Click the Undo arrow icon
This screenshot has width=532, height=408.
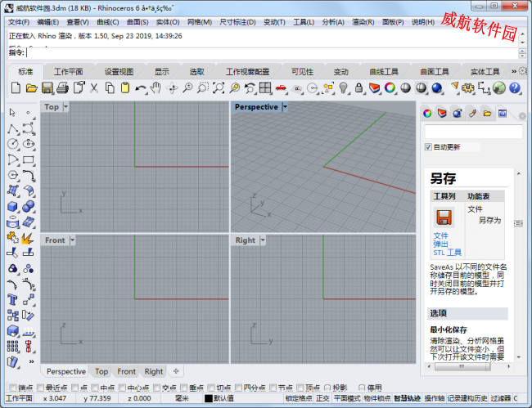tap(141, 87)
